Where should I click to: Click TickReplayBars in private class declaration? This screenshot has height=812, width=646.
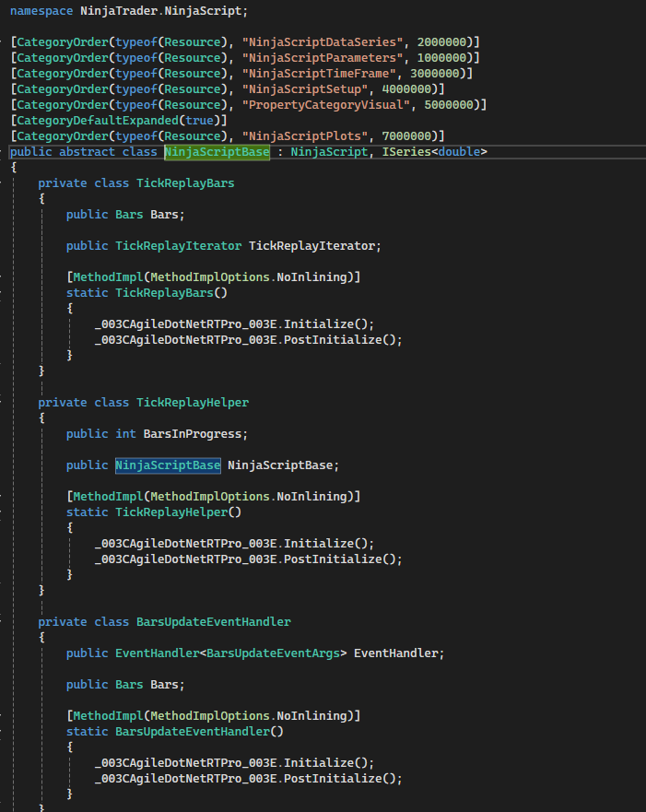[185, 183]
